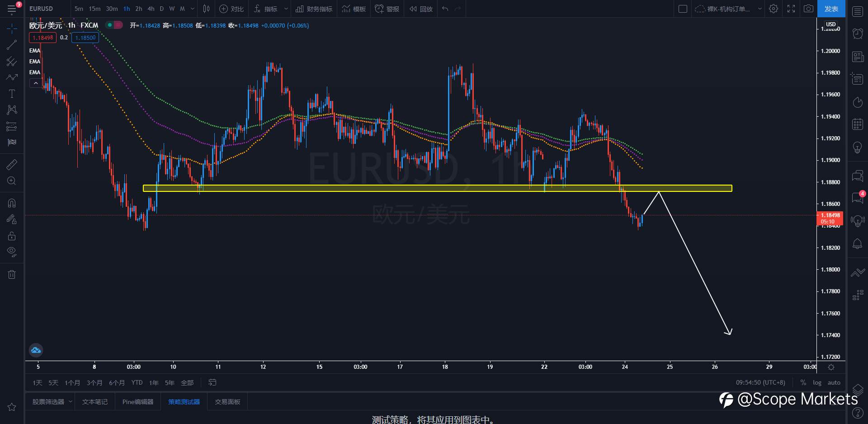868x424 pixels.
Task: Redo the last chart action
Action: [x=458, y=9]
